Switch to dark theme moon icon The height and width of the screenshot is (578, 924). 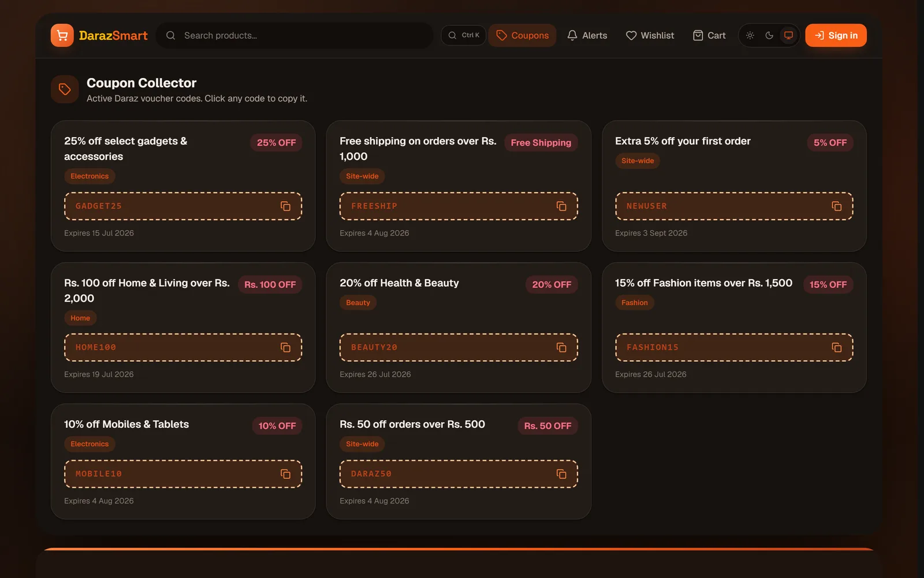click(x=769, y=35)
